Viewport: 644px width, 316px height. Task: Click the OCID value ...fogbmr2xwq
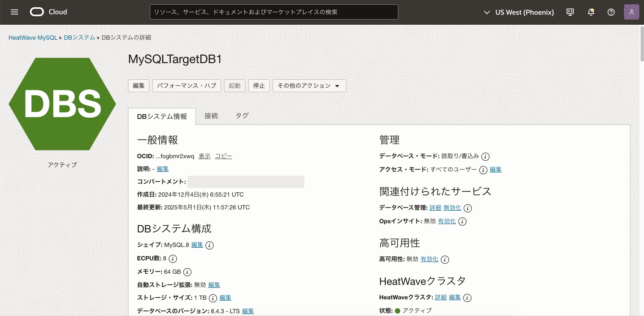click(175, 156)
